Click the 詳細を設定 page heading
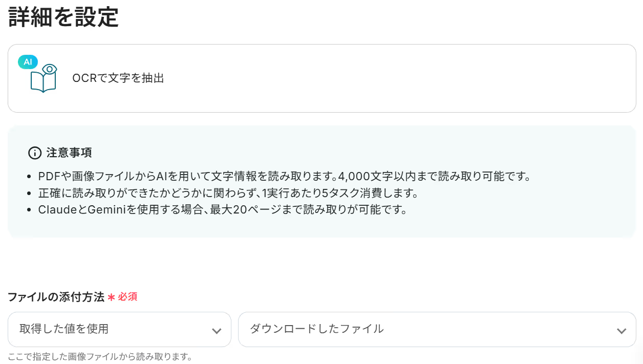The image size is (643, 364). click(x=63, y=17)
